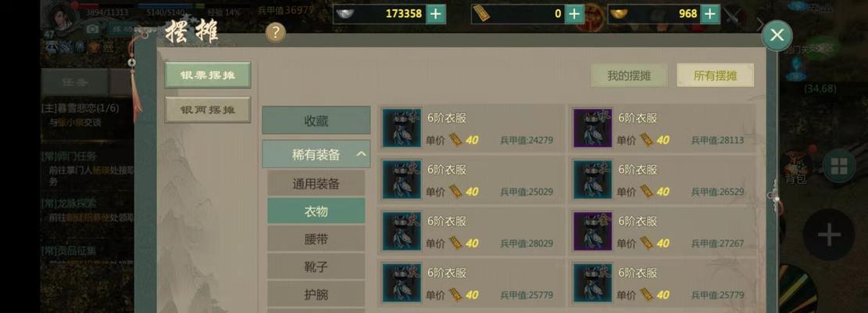Screen dimensions: 868x313
Task: Select the 靴子 boots subcategory
Action: pos(316,267)
